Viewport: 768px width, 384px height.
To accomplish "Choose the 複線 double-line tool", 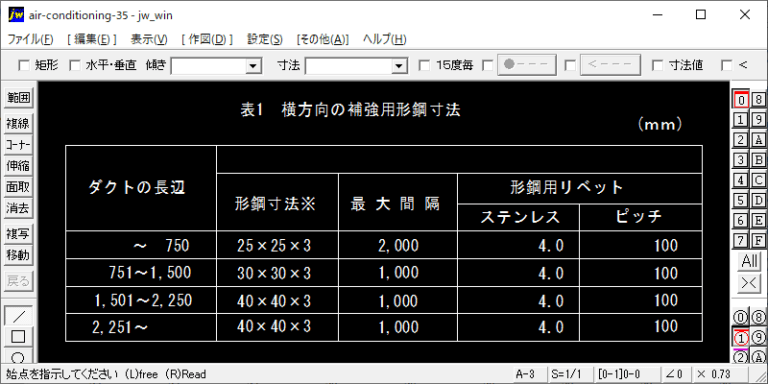I will point(18,124).
